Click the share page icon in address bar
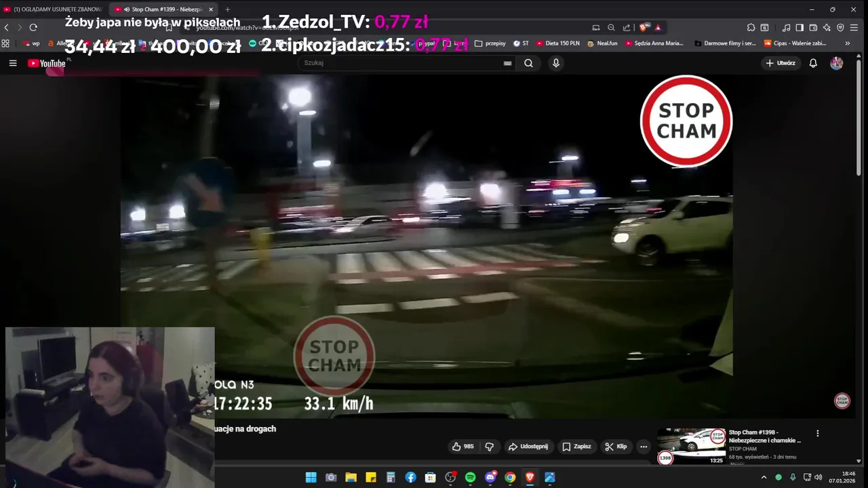The height and width of the screenshot is (488, 868). pyautogui.click(x=627, y=27)
